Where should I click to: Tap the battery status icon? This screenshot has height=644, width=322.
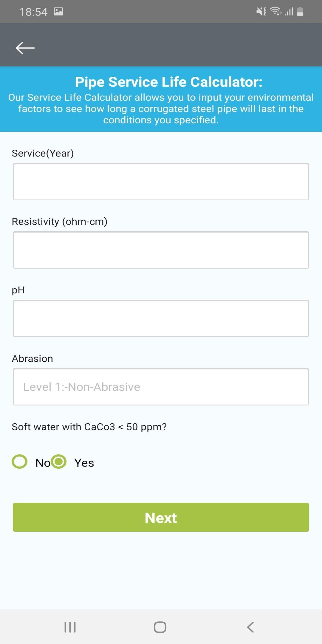pyautogui.click(x=300, y=12)
